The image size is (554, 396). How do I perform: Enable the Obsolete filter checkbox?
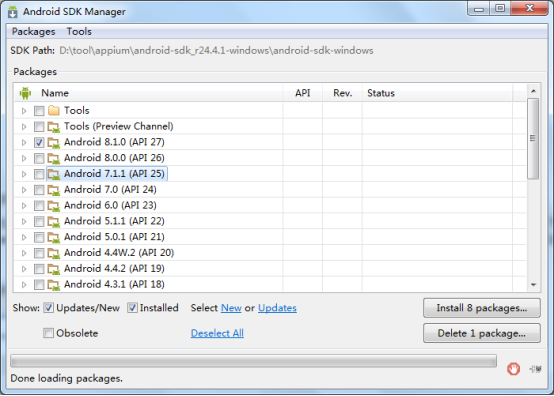48,333
